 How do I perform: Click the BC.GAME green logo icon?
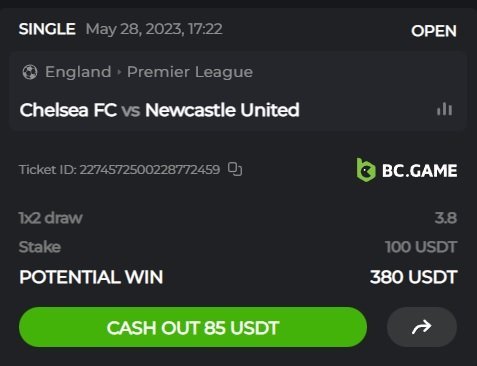(x=366, y=170)
